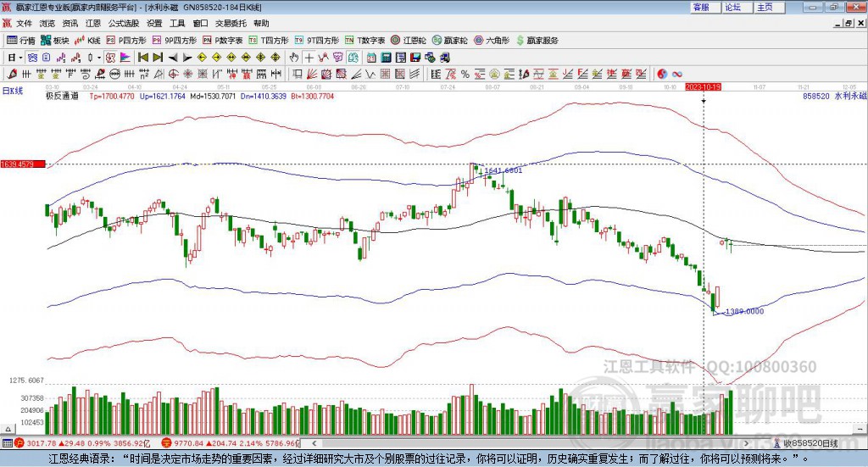Viewport: 868px width, 467px height.
Task: Open the 行情 quotes view
Action: pyautogui.click(x=21, y=41)
